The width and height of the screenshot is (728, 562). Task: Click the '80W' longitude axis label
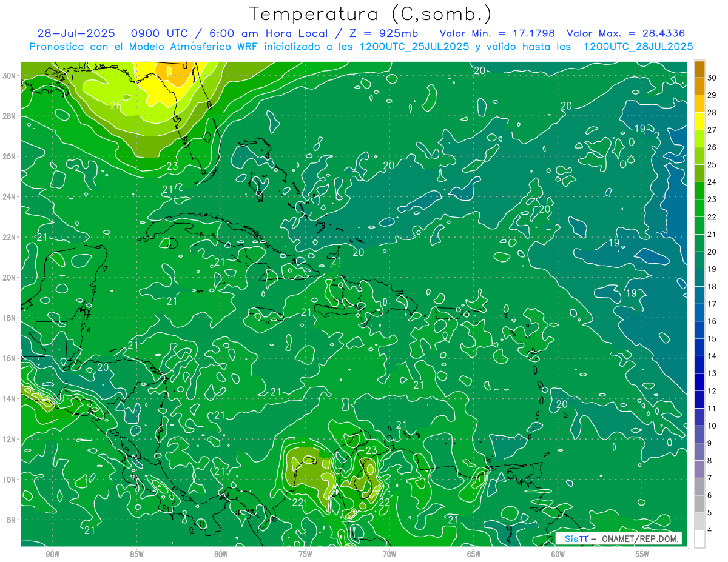click(x=221, y=554)
